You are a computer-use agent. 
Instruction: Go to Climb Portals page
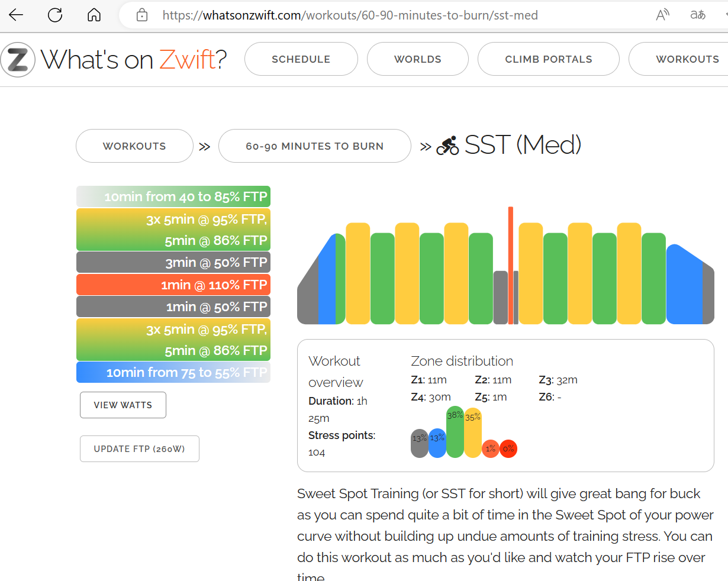click(548, 59)
